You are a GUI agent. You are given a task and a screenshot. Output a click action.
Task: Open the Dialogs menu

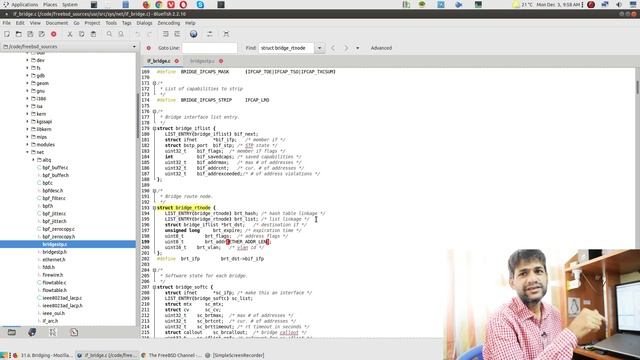click(144, 23)
